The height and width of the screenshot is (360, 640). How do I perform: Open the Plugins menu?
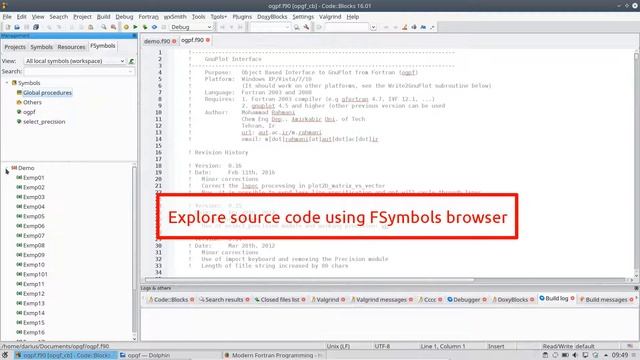(x=242, y=17)
